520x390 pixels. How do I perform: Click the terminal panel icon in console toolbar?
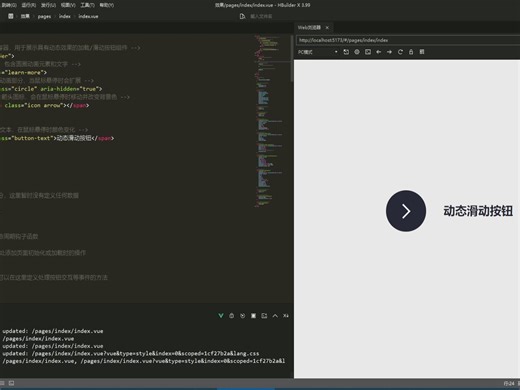tap(264, 316)
